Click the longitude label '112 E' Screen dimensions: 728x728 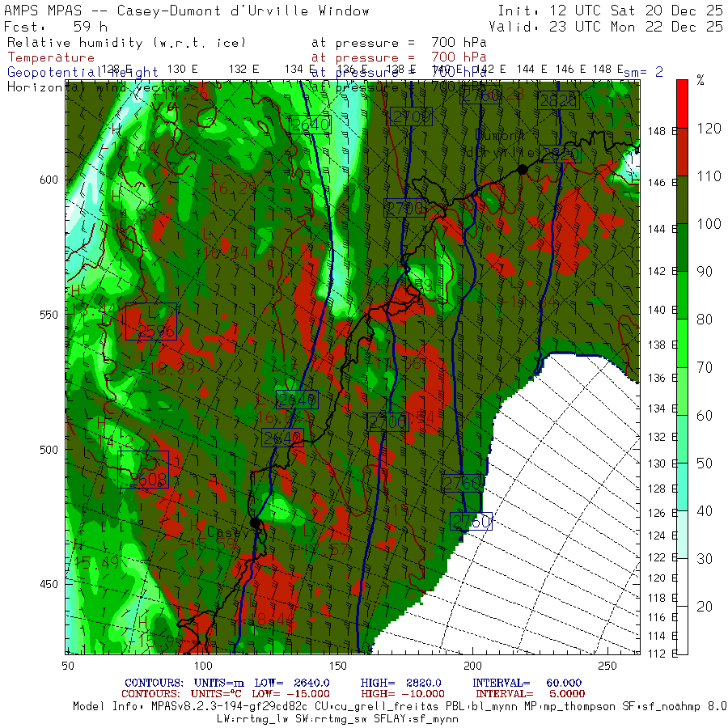[x=663, y=654]
